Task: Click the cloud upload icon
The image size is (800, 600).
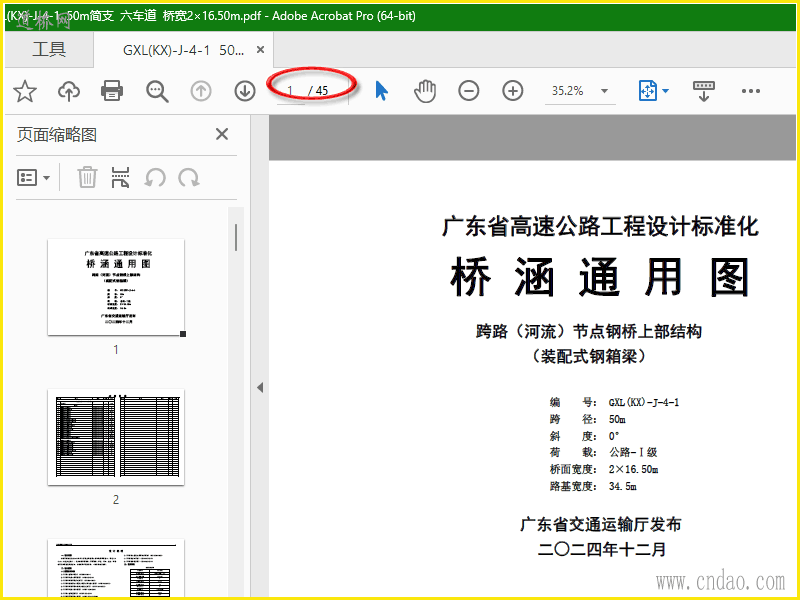Action: click(x=69, y=91)
